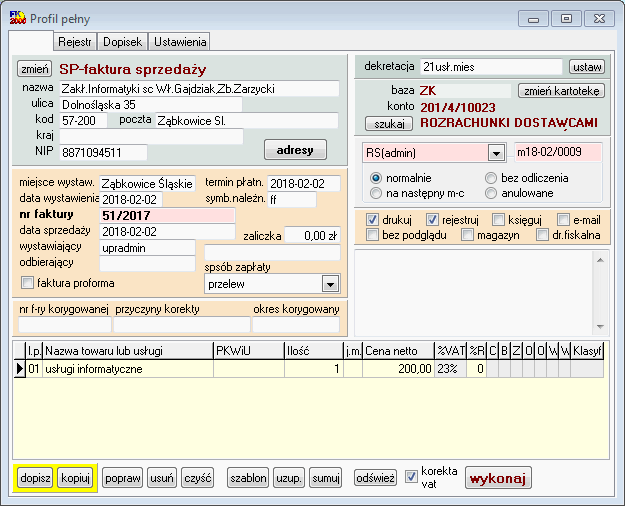Click the 'dekretacja' field 21usł.mies
625x506 pixels.
(491, 67)
